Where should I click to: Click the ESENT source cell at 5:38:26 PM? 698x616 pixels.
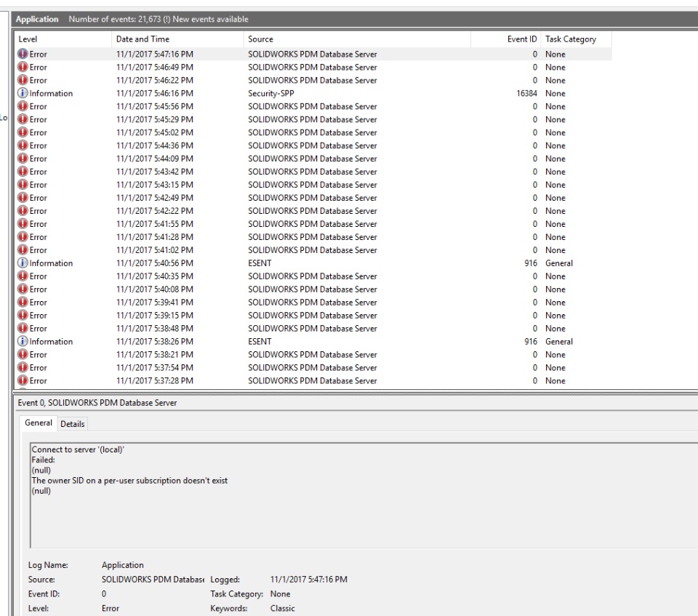click(x=260, y=342)
